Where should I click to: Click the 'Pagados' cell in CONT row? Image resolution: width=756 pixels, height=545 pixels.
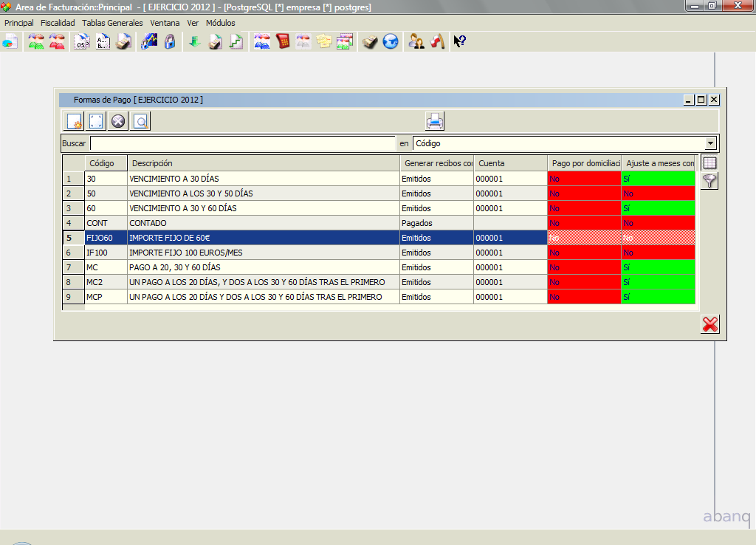coord(437,223)
